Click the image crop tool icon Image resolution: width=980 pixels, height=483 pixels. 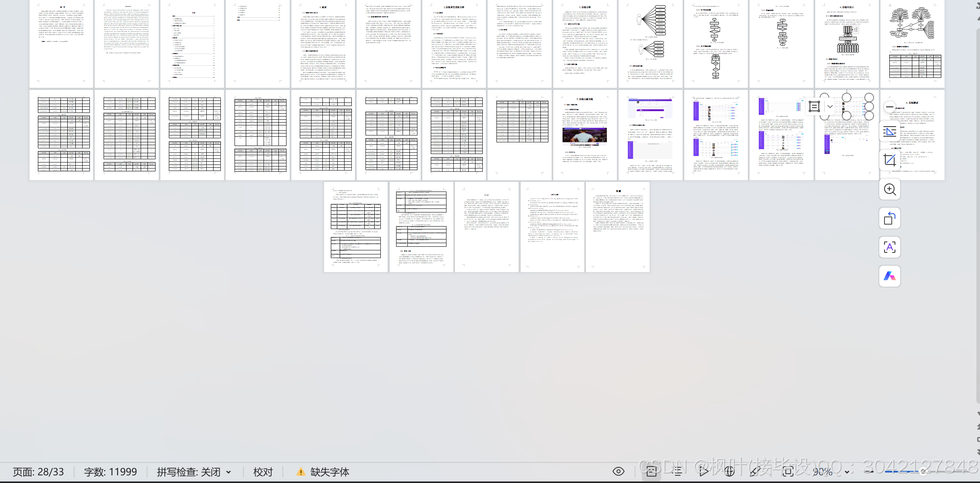pos(890,160)
